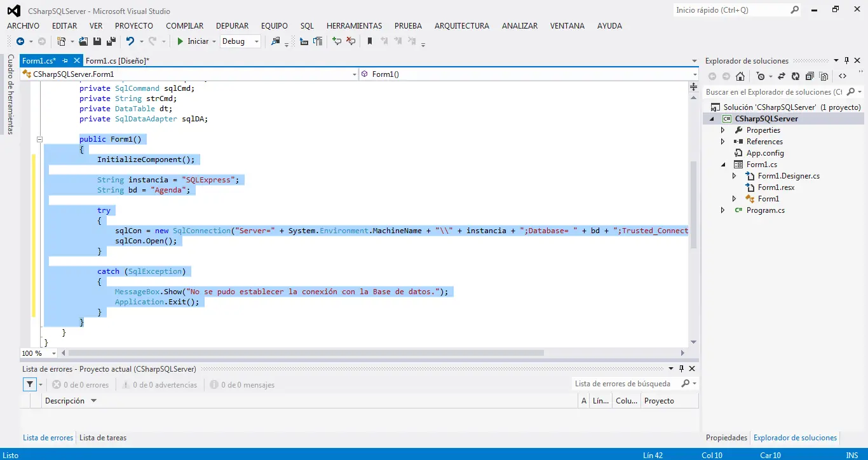
Task: Open the DEPURAR menu
Action: point(232,26)
